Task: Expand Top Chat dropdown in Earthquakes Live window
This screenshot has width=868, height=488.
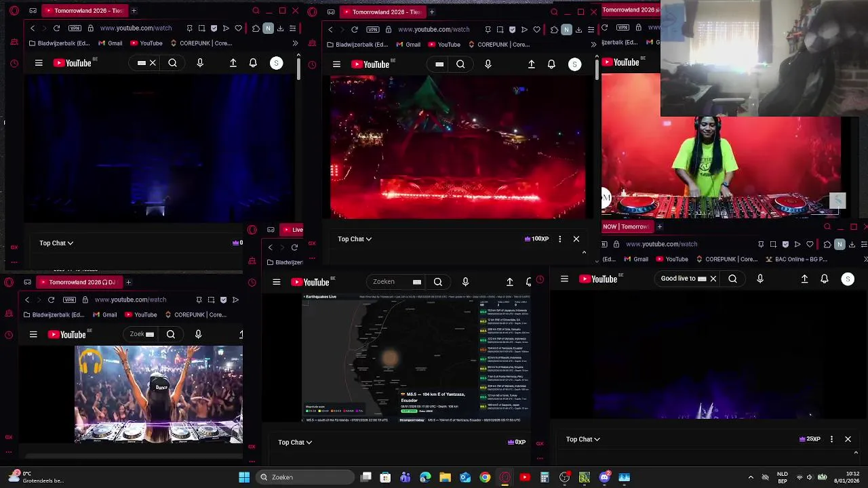Action: click(295, 442)
